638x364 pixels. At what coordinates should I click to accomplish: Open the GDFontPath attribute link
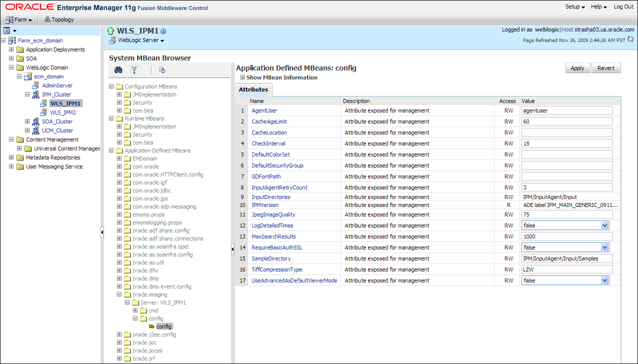[x=266, y=176]
